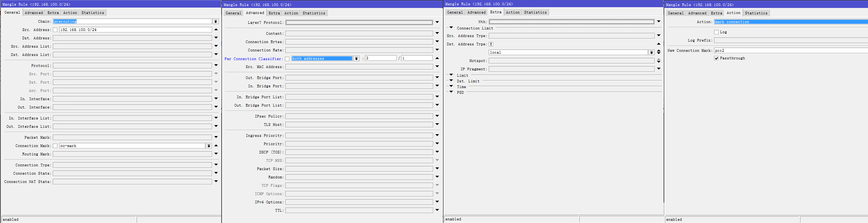This screenshot has width=868, height=223.
Task: Click the New Connection Mark pcc2 field
Action: [x=789, y=50]
